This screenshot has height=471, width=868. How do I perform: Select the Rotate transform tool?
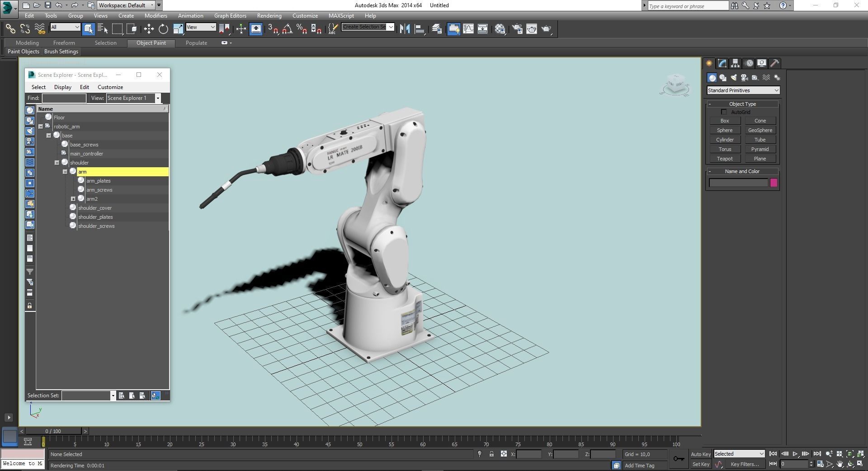pos(163,29)
